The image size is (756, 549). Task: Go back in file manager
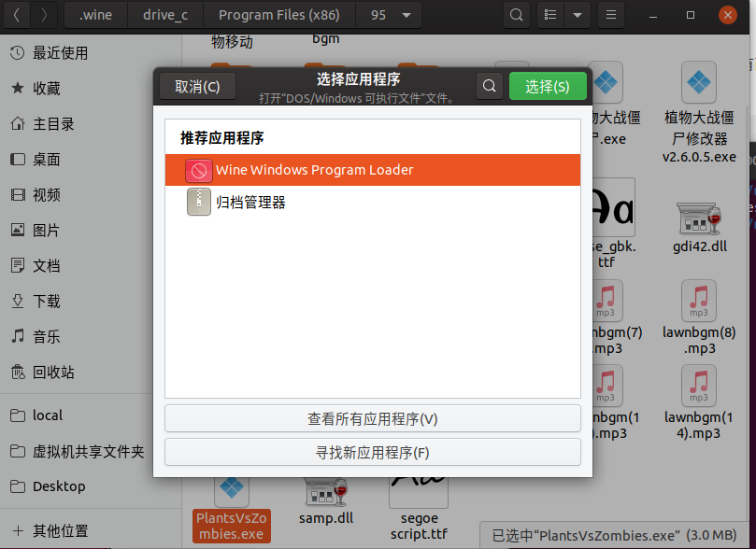pos(17,15)
